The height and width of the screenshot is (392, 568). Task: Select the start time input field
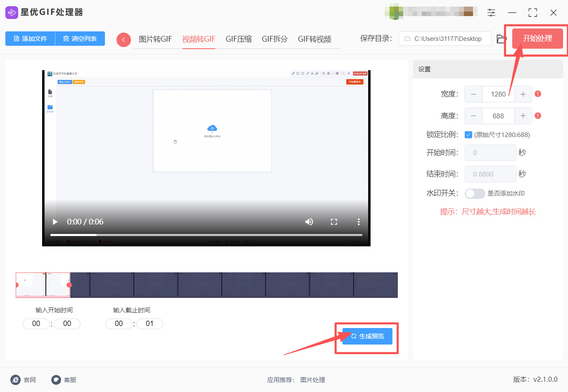pyautogui.click(x=36, y=324)
